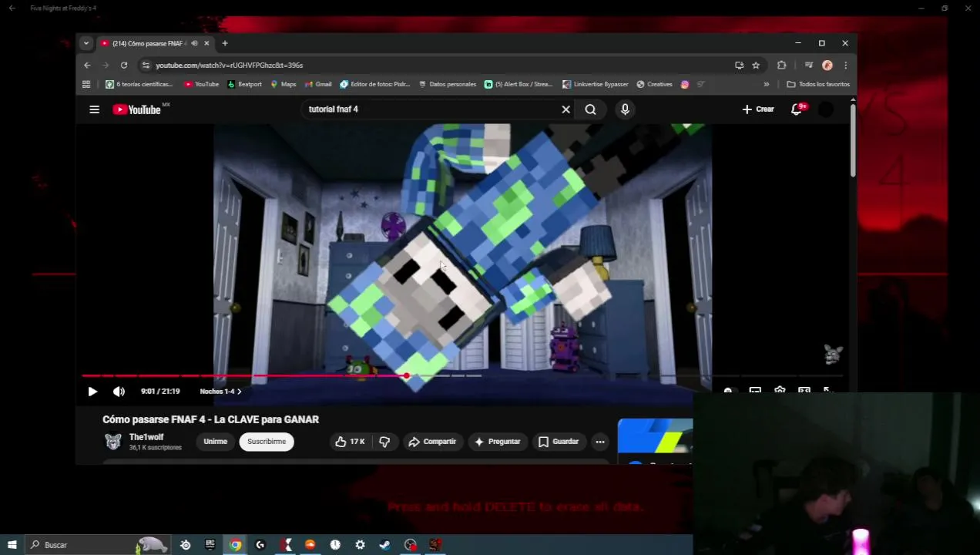Open the YouTube account avatar menu

point(825,109)
